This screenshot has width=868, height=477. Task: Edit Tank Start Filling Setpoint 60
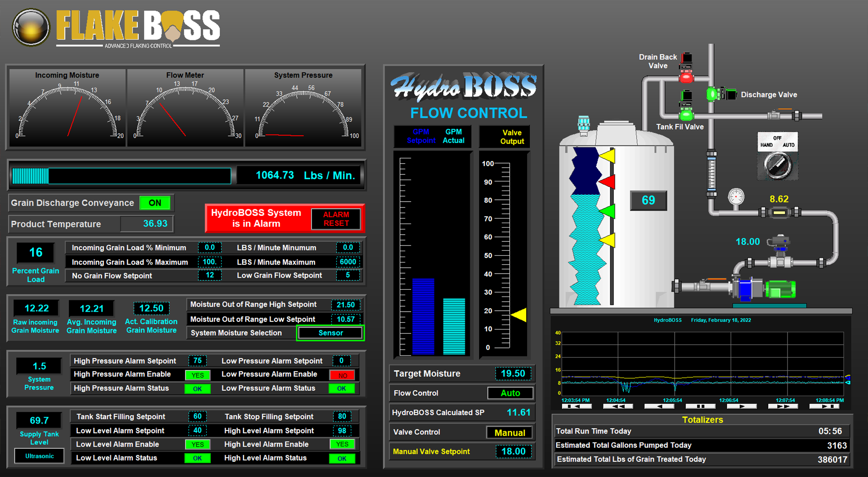pyautogui.click(x=197, y=417)
